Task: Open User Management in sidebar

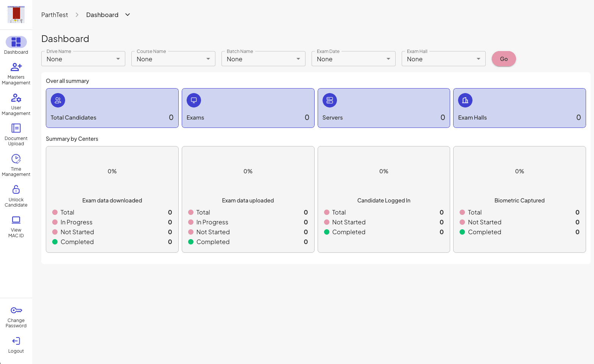Action: tap(16, 98)
